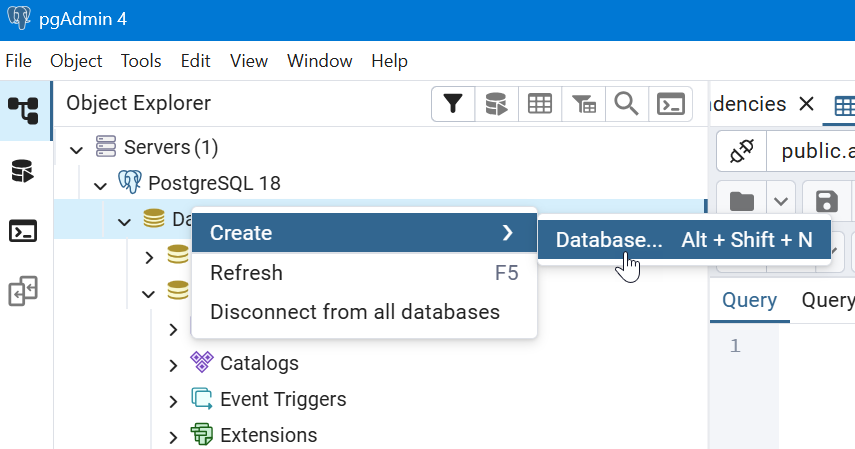
Task: Expand the Catalogs node
Action: tap(173, 366)
